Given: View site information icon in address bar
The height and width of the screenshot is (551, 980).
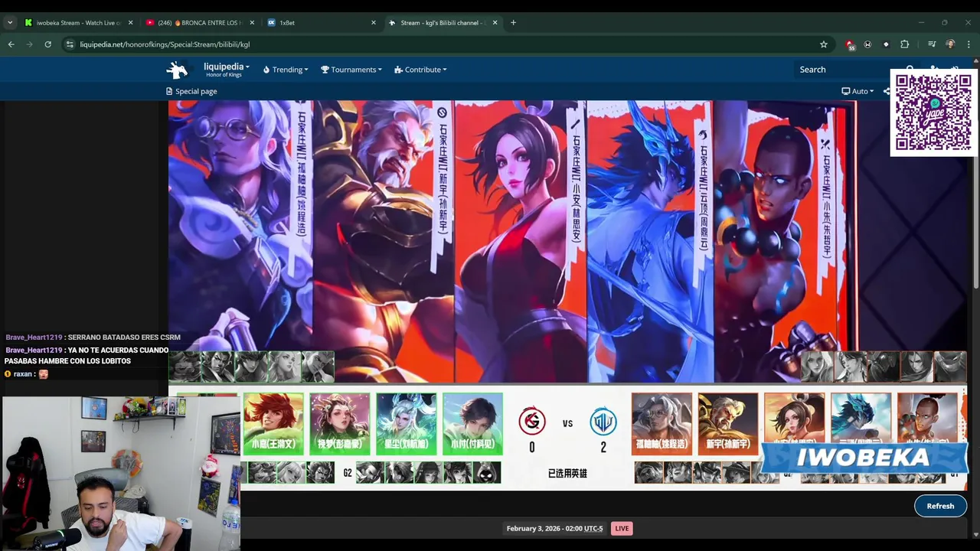Looking at the screenshot, I should pyautogui.click(x=70, y=44).
